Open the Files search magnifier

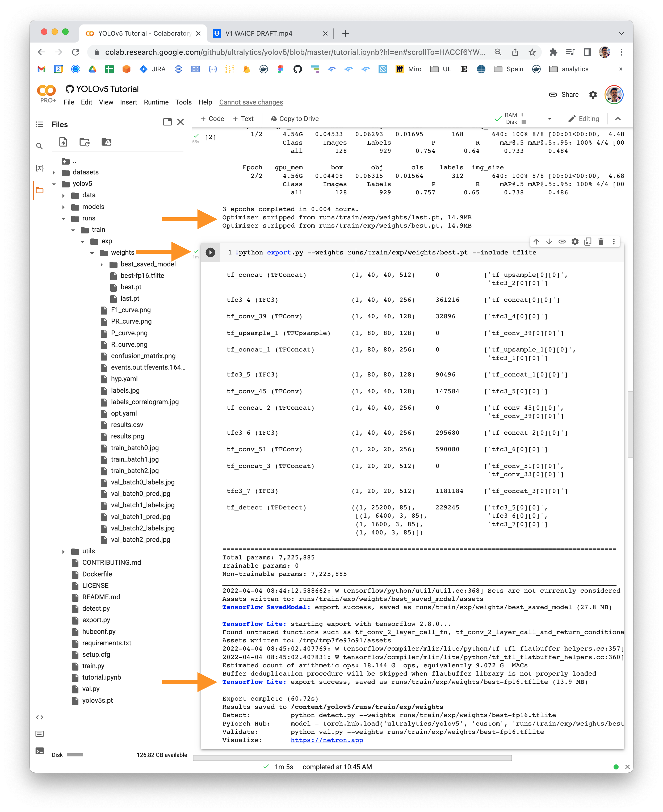40,146
